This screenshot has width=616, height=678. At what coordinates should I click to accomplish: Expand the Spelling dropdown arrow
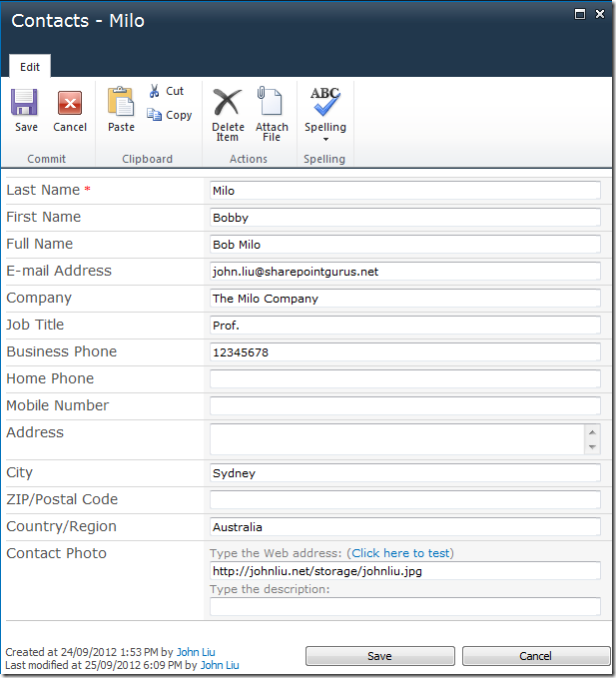pos(325,140)
